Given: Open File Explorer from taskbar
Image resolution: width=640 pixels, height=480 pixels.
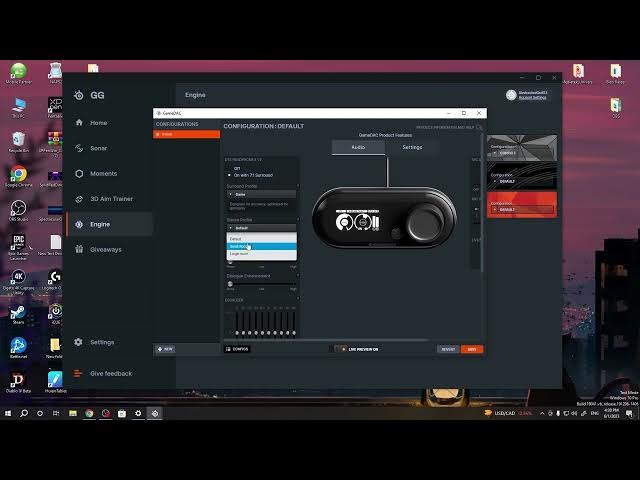Looking at the screenshot, I should pos(73,413).
